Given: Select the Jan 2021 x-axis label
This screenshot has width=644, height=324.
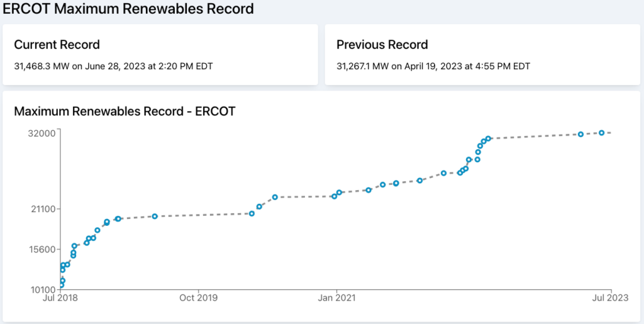Looking at the screenshot, I should pyautogui.click(x=336, y=298).
